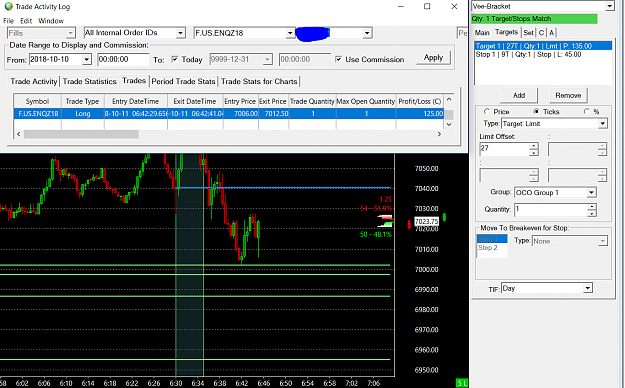The image size is (625, 388).
Task: Open the Trade Stats for Charts tab
Action: pyautogui.click(x=259, y=81)
